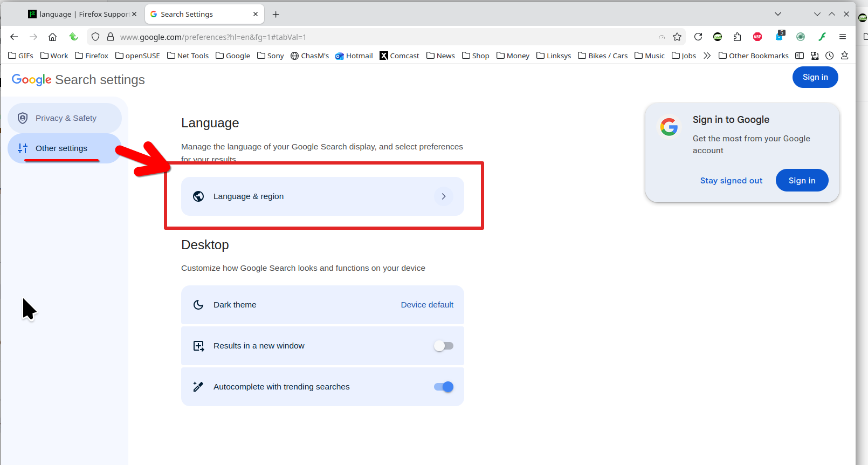Viewport: 868px width, 465px height.
Task: Open the Music bookmarks folder
Action: tap(650, 56)
